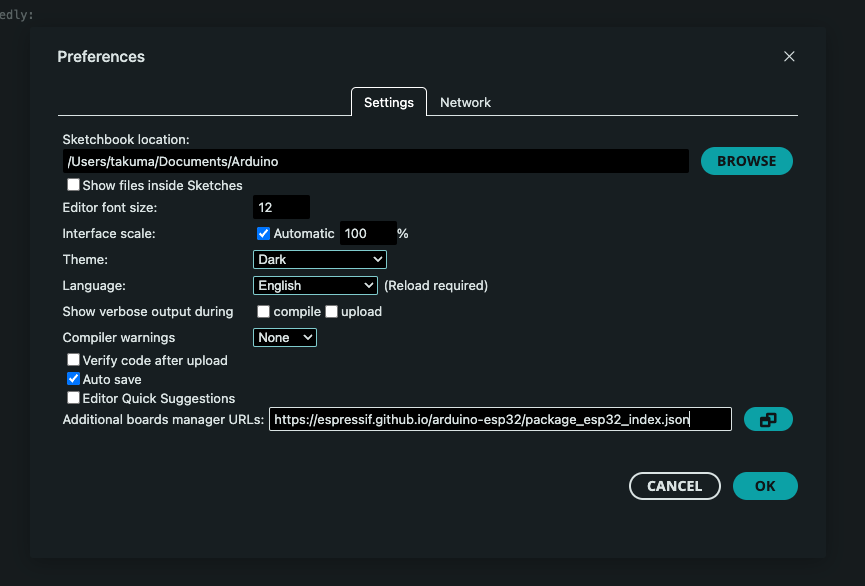Disable the Auto save checkbox
The image size is (865, 586).
(73, 379)
